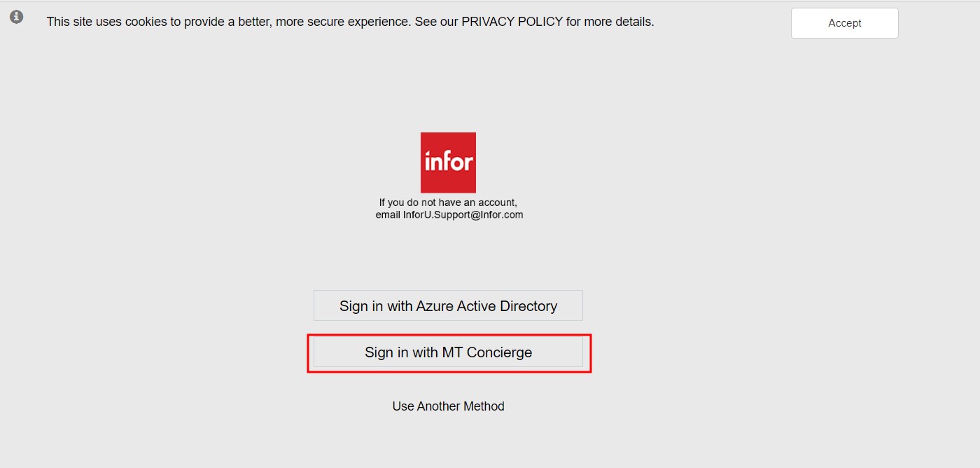Dismiss cookie banner via Accept
Screen dimensions: 980x468
click(844, 23)
